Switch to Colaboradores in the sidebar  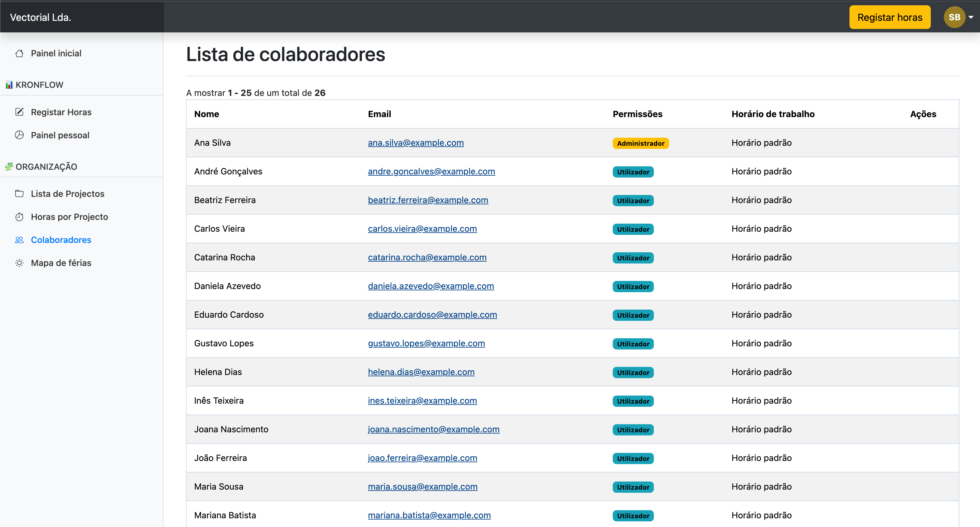(x=61, y=240)
